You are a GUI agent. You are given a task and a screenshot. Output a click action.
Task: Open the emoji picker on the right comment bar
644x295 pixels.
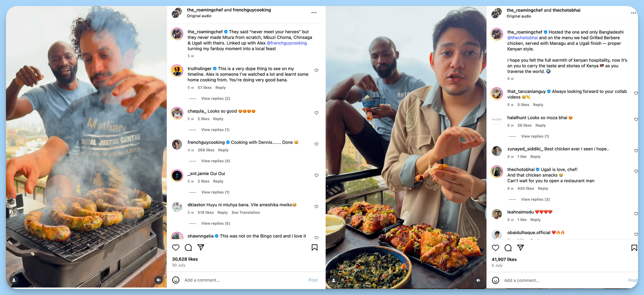[496, 280]
